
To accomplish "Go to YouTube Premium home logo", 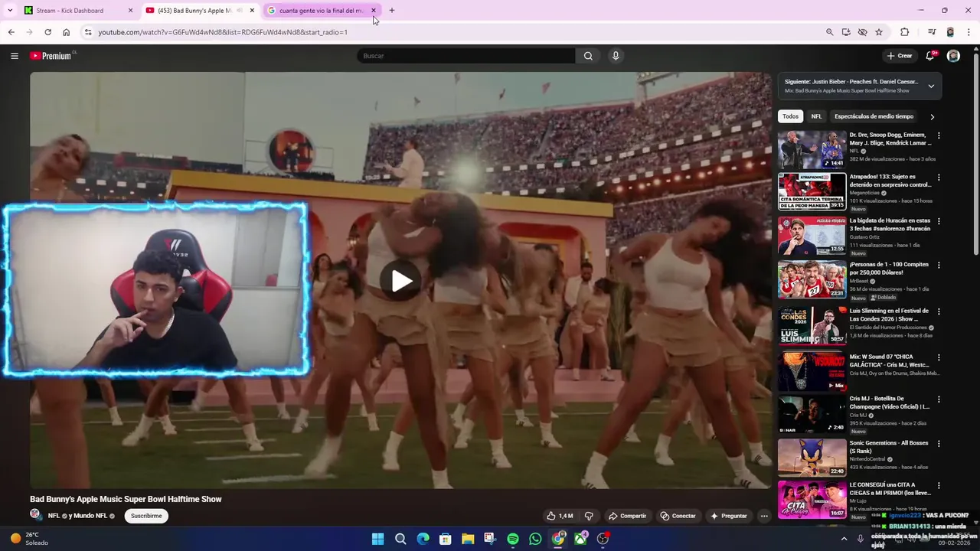I will point(51,56).
